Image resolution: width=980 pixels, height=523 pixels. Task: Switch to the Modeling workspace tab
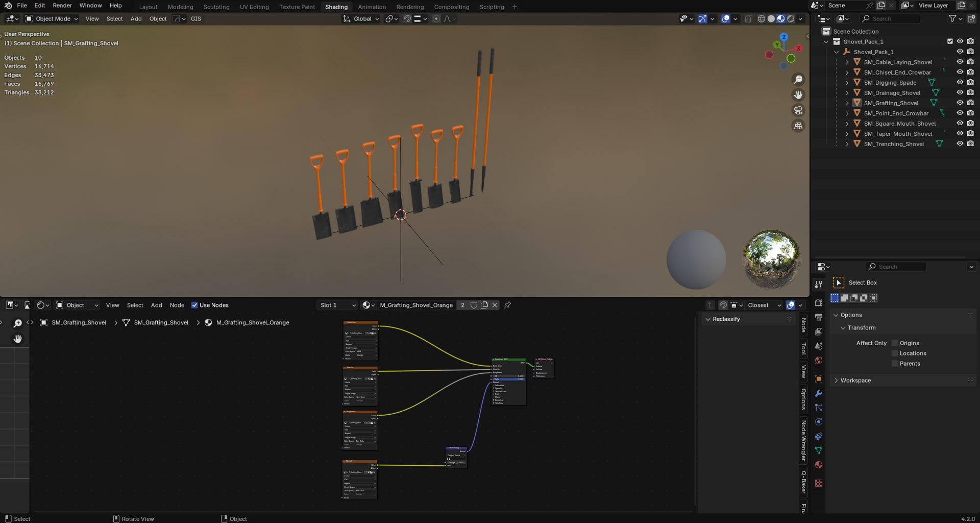pyautogui.click(x=181, y=7)
